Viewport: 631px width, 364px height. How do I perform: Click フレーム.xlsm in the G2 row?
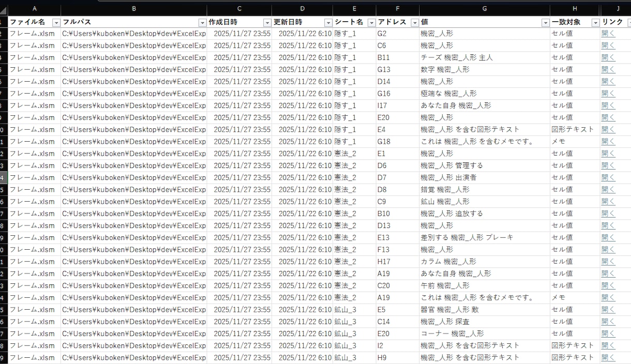[32, 34]
